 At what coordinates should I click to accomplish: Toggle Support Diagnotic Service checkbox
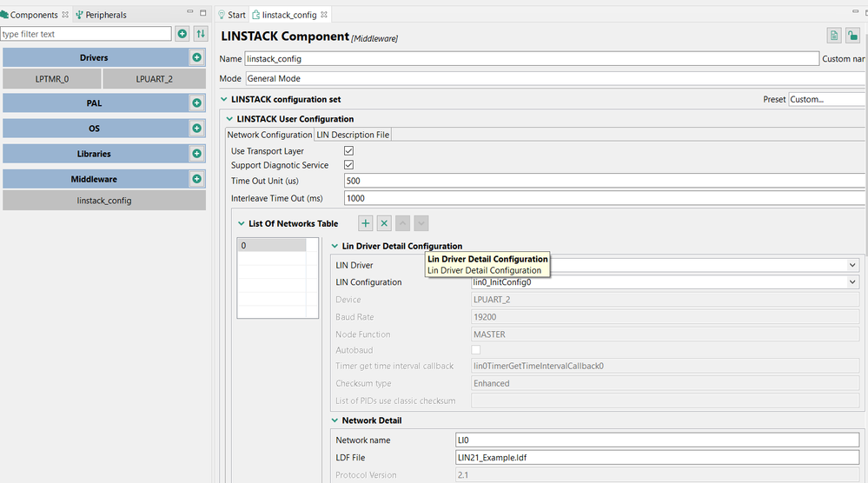click(x=348, y=165)
